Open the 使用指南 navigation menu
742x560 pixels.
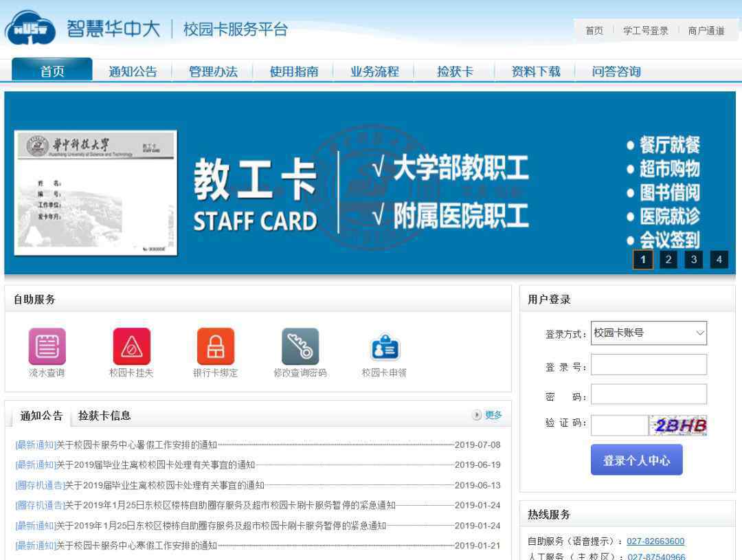coord(294,71)
